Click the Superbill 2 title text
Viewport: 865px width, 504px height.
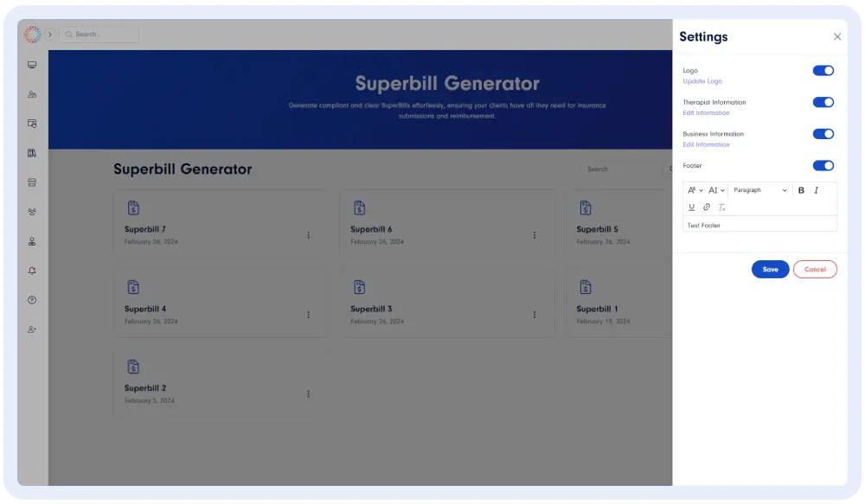click(x=145, y=388)
